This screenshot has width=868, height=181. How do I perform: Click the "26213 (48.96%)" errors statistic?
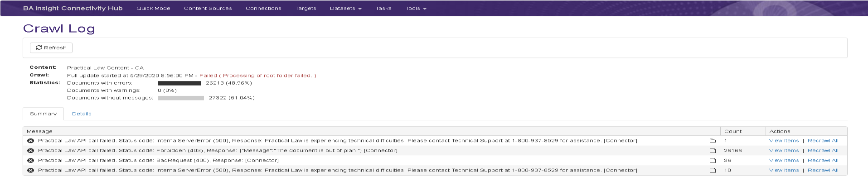click(229, 83)
